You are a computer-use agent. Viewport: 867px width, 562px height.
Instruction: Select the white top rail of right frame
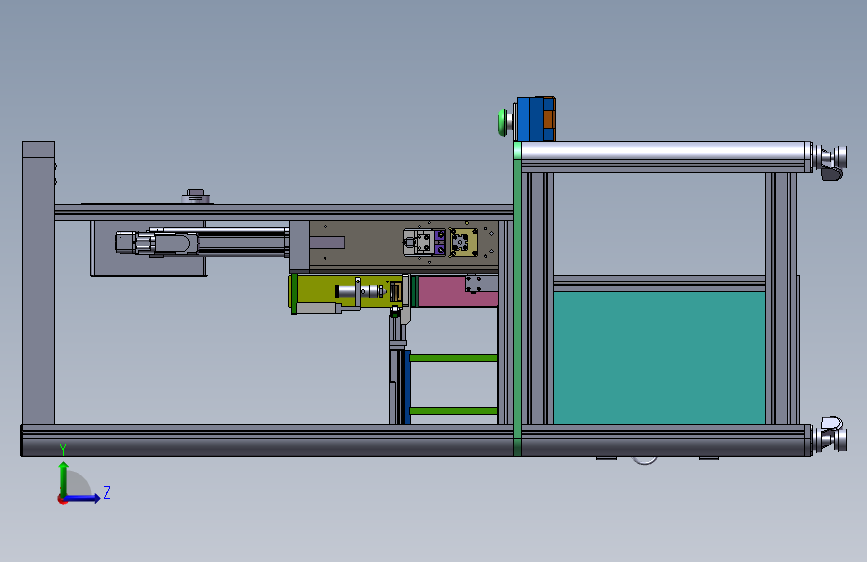point(666,151)
